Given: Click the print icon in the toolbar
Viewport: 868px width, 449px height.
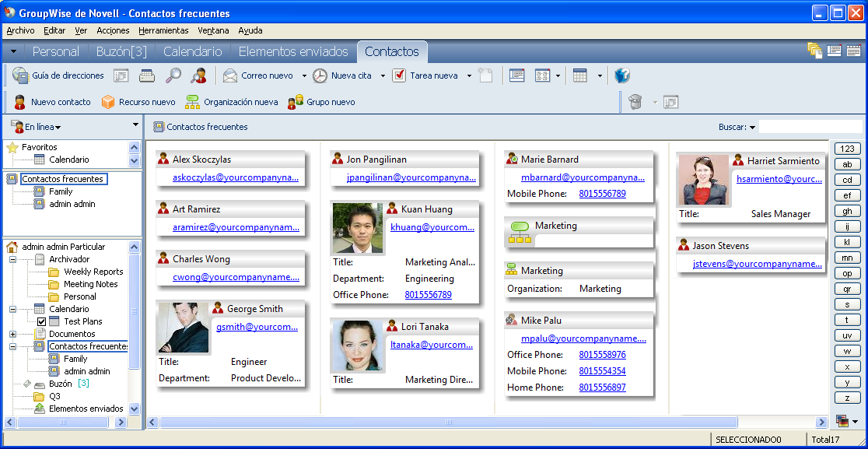Looking at the screenshot, I should (147, 75).
